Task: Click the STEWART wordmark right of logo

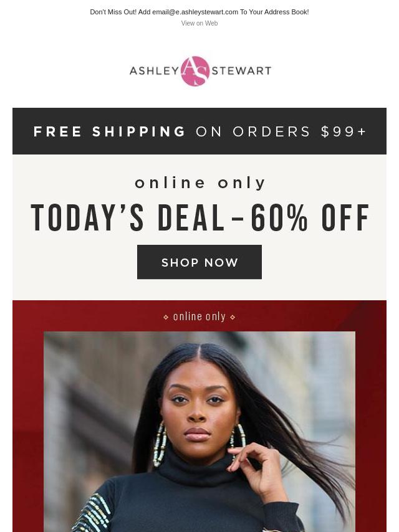Action: 241,70
